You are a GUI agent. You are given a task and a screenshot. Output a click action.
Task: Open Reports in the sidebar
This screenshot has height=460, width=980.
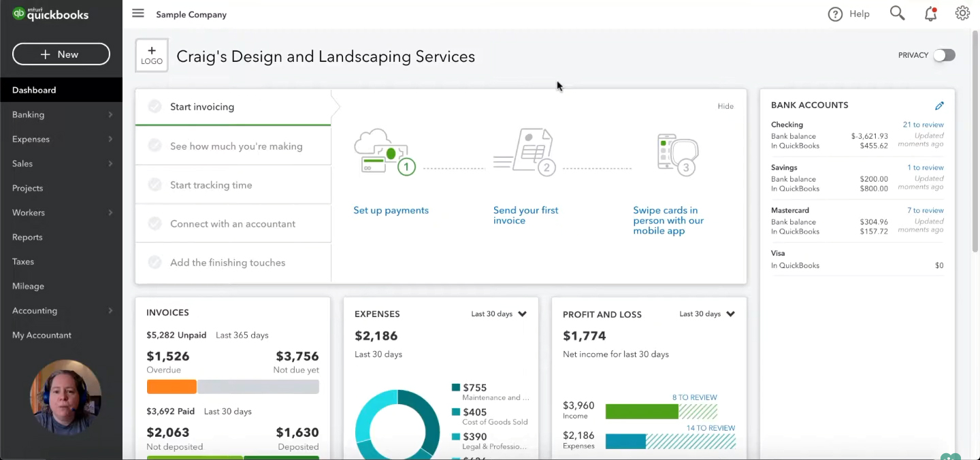tap(61, 237)
